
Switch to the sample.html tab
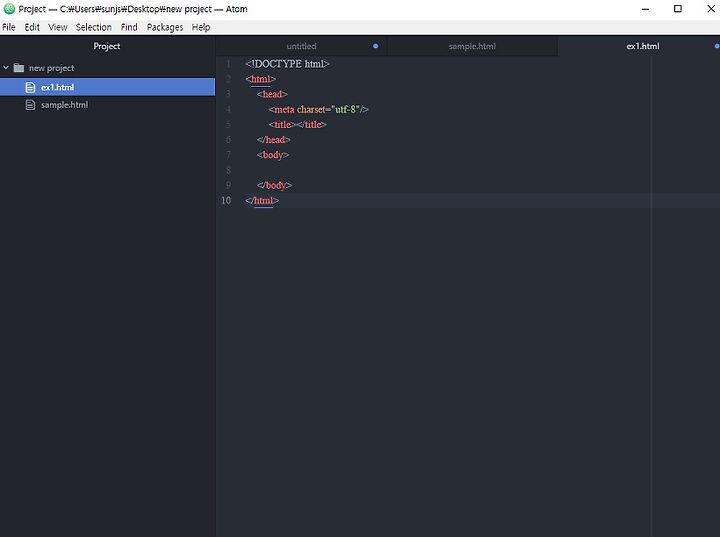472,46
